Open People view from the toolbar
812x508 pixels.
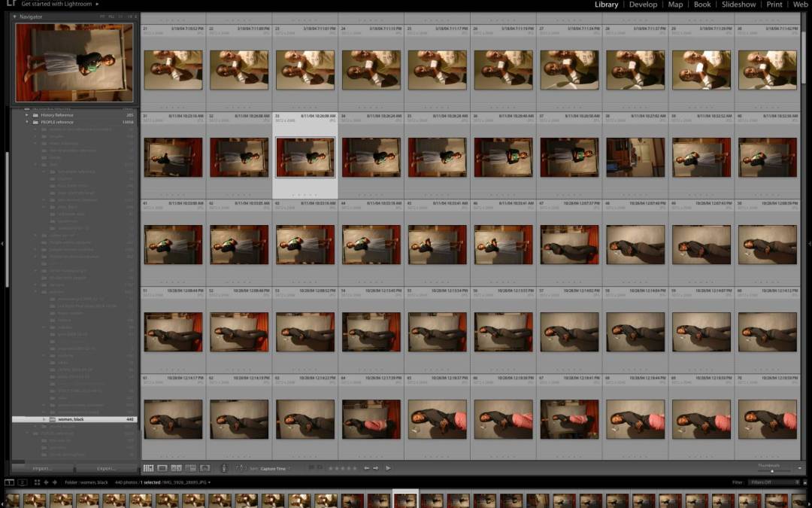[205, 468]
